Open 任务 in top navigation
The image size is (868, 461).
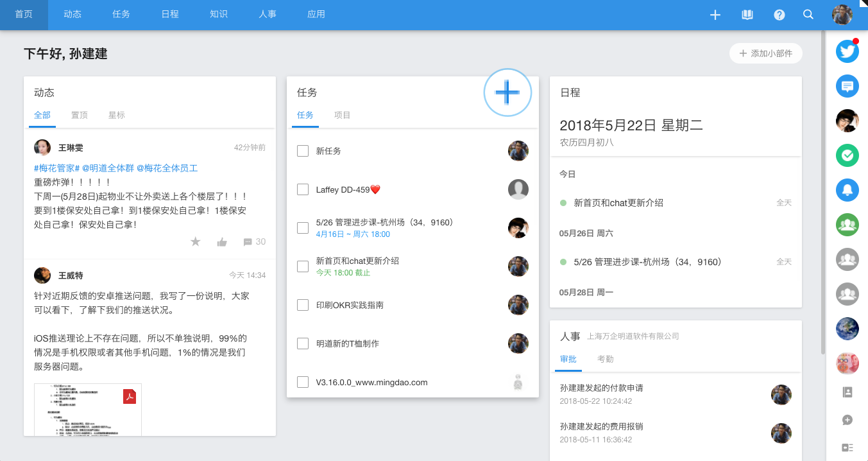pos(121,15)
